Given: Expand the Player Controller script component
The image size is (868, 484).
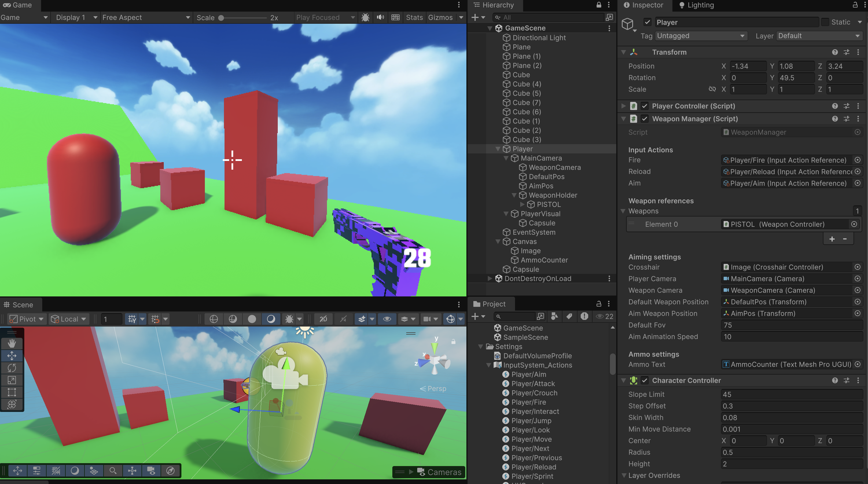Looking at the screenshot, I should click(624, 106).
